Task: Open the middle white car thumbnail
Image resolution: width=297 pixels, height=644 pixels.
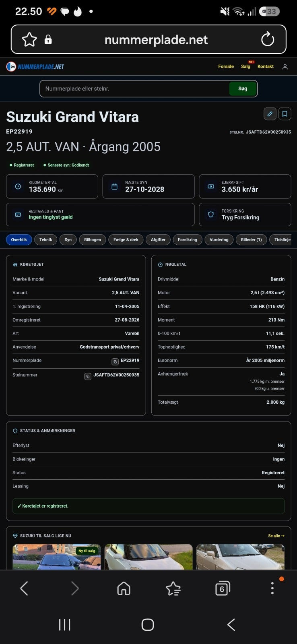Action: (148, 557)
